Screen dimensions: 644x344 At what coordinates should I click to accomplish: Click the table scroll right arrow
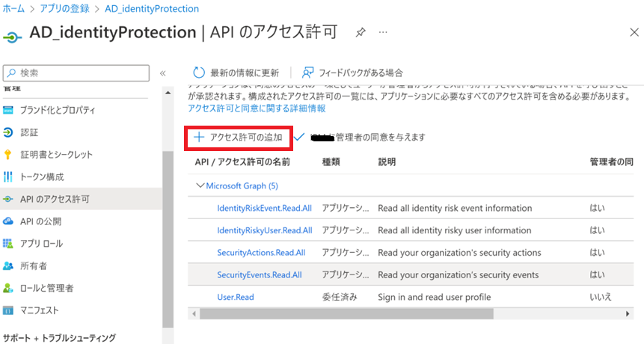627,314
